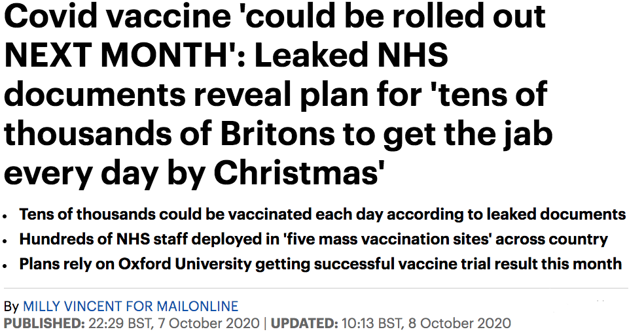Click the bullet dot before 'Tens of thousands'
This screenshot has height=336, width=644.
click(5, 216)
